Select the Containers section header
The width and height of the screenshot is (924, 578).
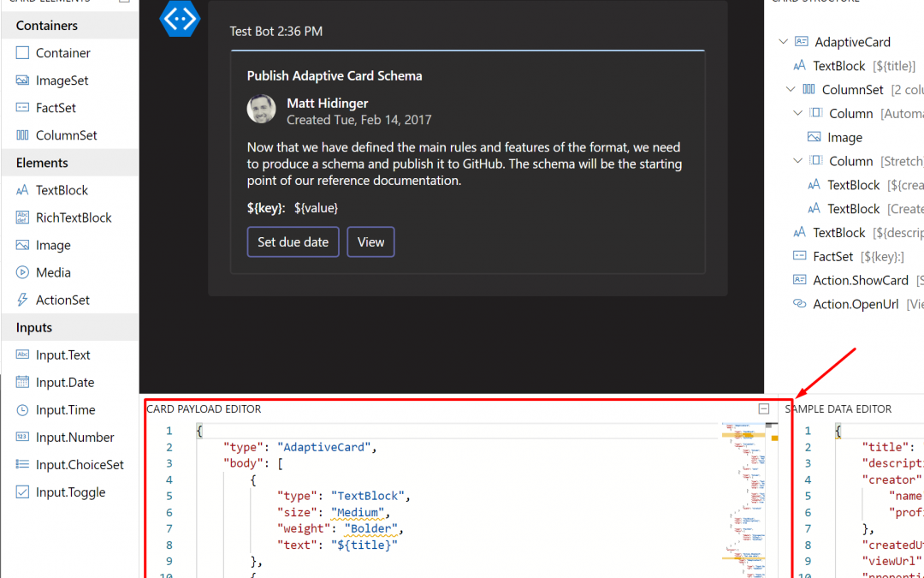point(69,26)
